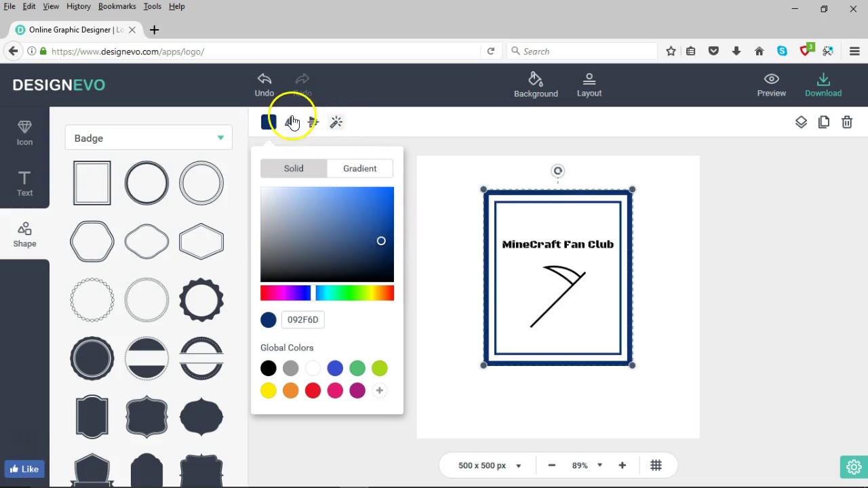Toggle the canvas grid icon

pos(656,465)
